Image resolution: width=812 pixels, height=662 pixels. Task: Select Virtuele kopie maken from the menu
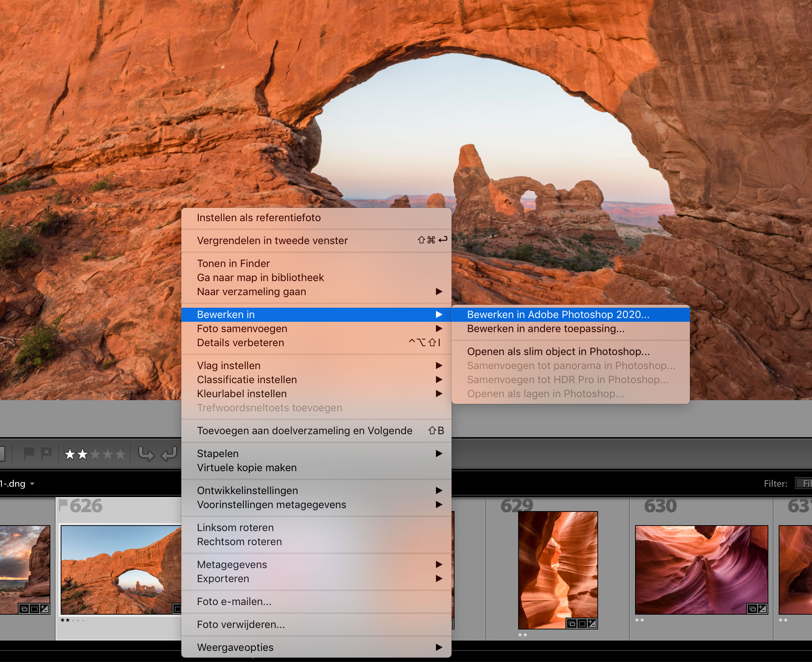tap(246, 467)
